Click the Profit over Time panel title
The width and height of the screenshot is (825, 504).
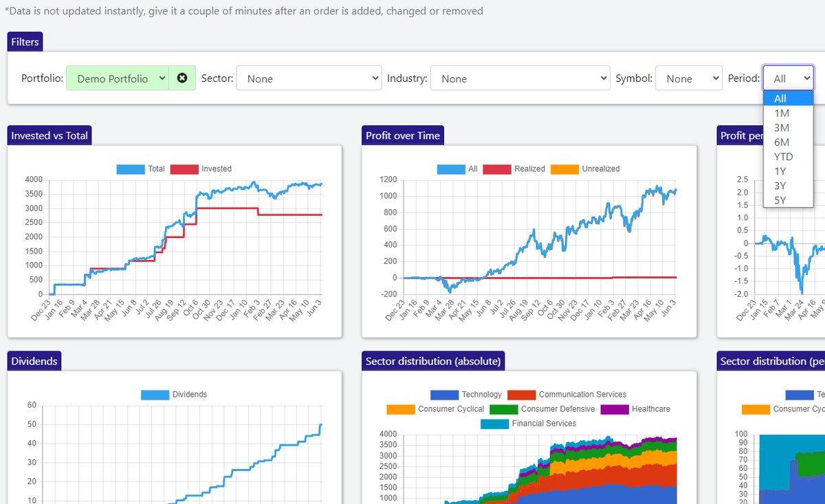402,135
